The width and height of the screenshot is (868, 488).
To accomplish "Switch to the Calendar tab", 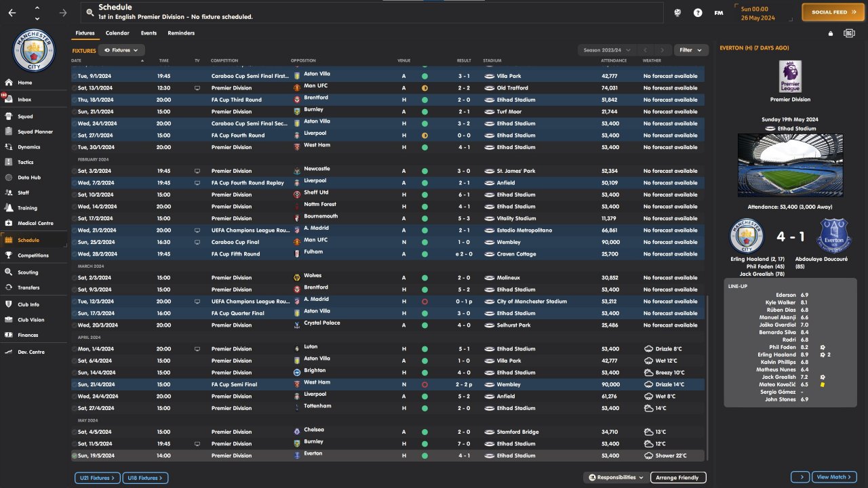I will tap(117, 33).
